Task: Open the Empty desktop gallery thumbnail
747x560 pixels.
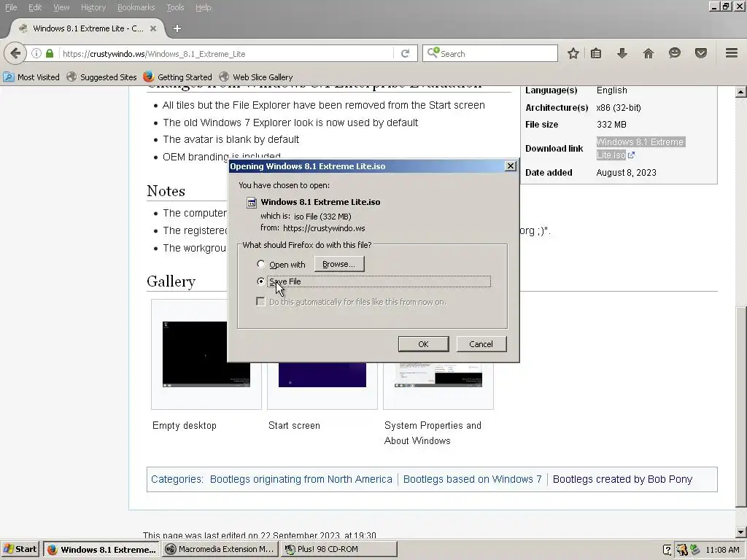Action: (x=206, y=354)
